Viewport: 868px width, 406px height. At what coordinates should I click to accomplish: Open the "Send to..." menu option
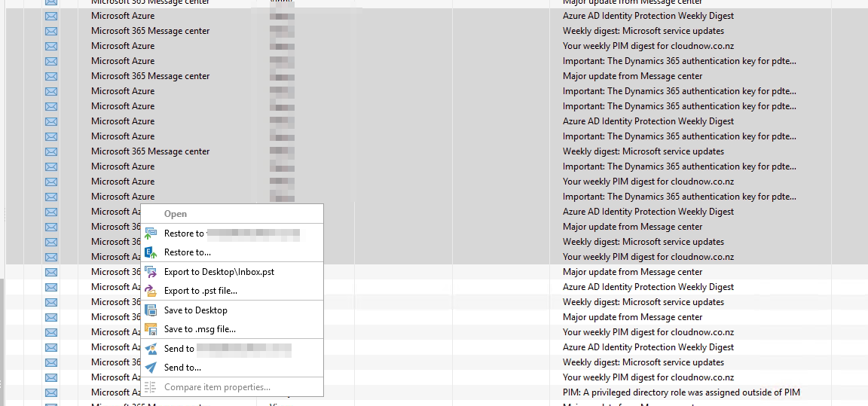pos(232,368)
